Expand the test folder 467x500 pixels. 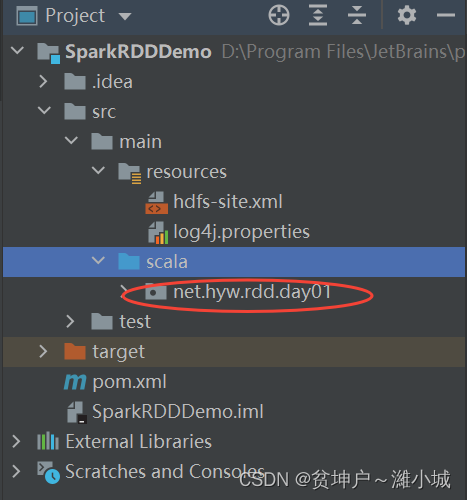70,321
